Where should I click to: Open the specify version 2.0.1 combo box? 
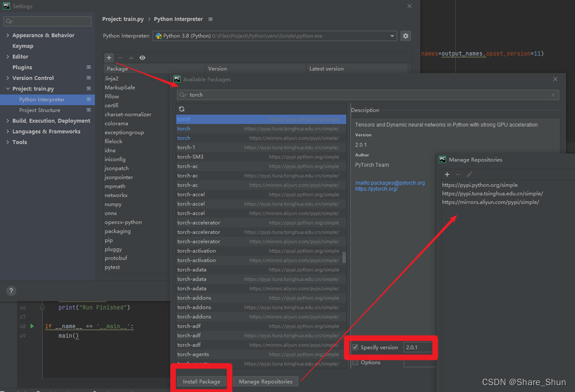(x=419, y=347)
